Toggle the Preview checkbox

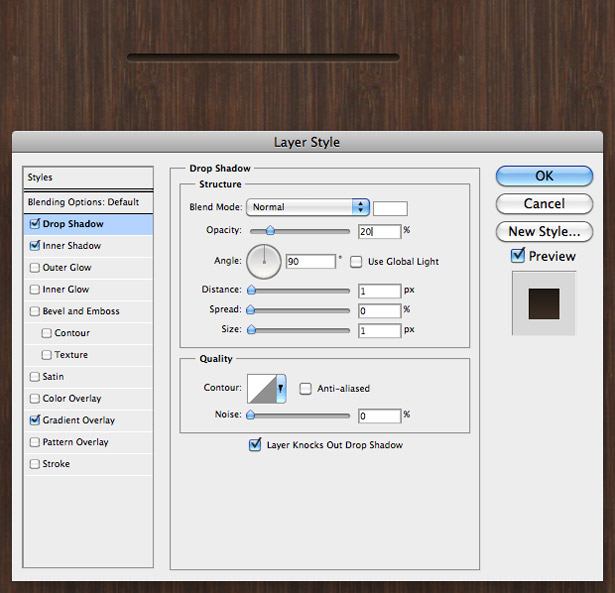pos(518,256)
